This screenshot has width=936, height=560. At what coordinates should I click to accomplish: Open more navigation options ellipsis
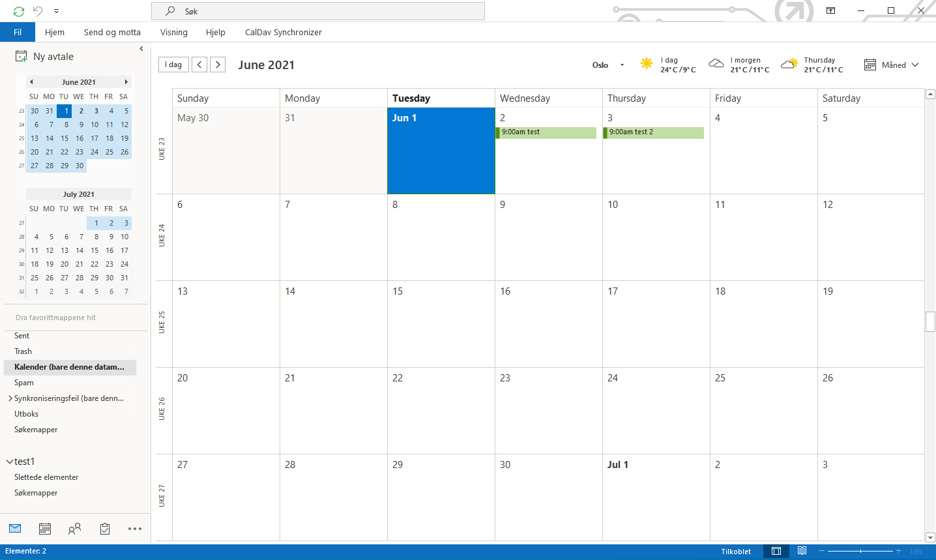[x=135, y=529]
